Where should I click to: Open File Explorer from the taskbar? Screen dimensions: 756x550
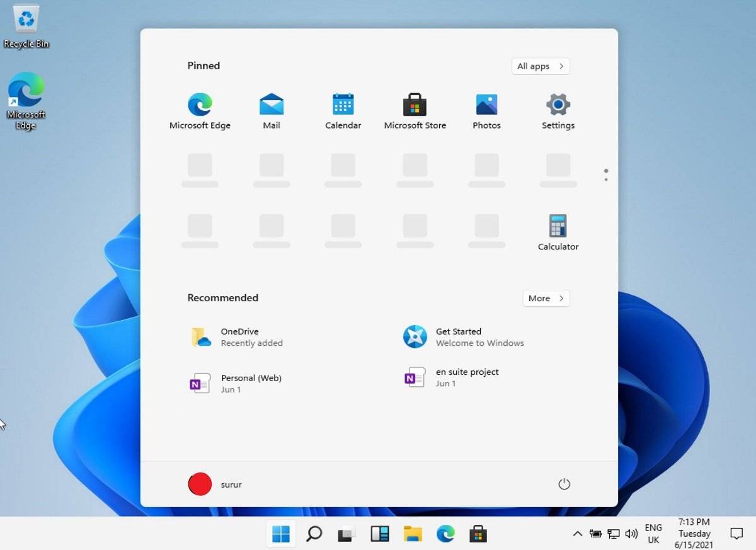pyautogui.click(x=413, y=534)
